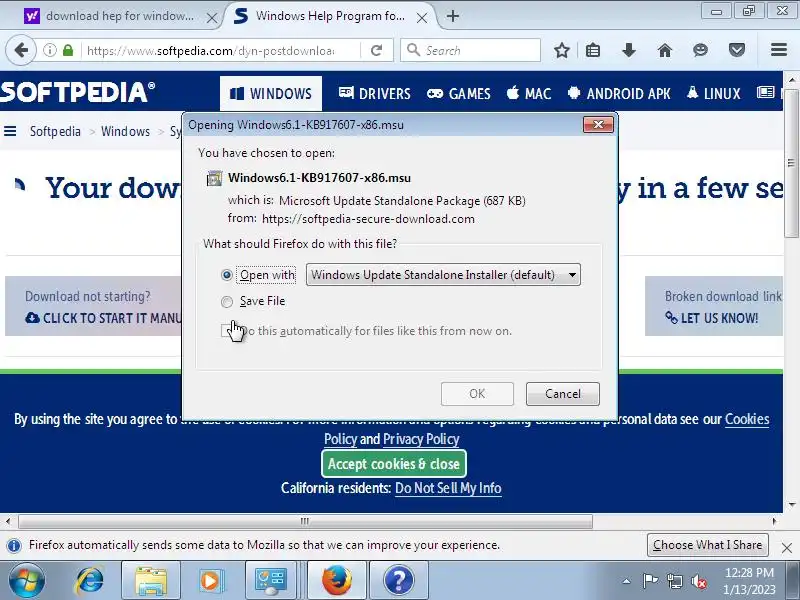800x600 pixels.
Task: Open a new tab with plus button
Action: coord(453,16)
